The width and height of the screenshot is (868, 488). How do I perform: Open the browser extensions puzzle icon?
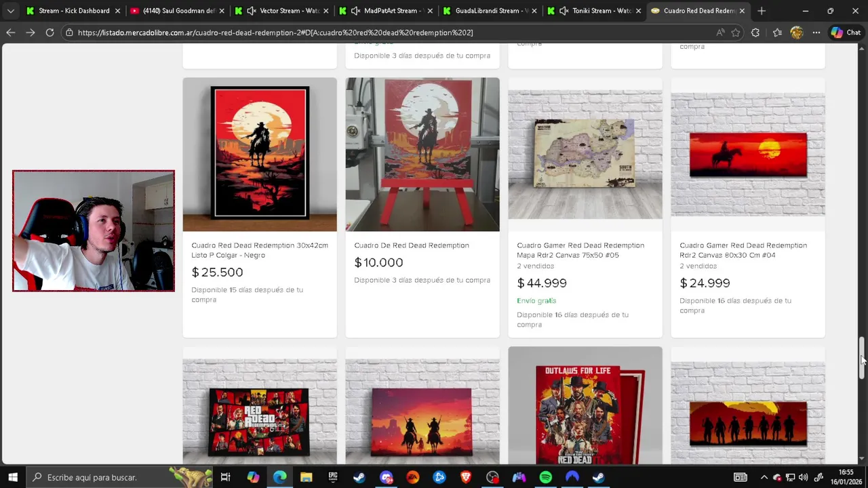coord(755,33)
